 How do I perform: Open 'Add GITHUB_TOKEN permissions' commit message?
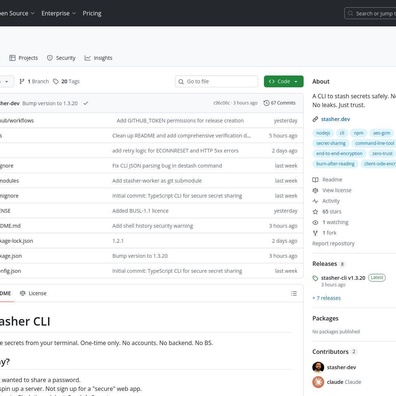pyautogui.click(x=180, y=121)
